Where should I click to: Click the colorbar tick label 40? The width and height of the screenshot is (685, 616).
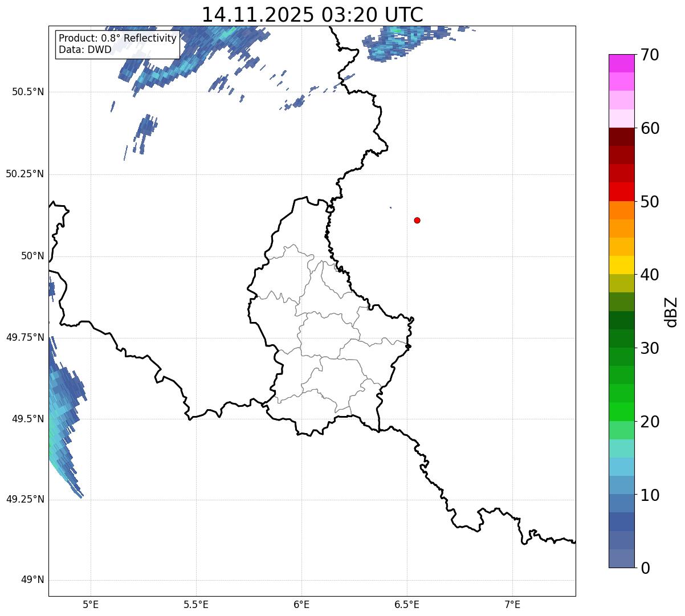point(650,275)
